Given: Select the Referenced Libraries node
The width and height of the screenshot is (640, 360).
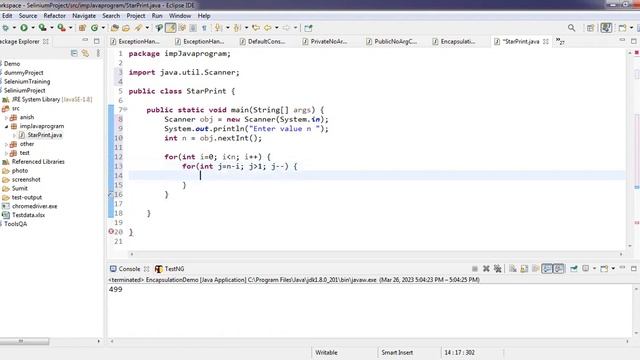Looking at the screenshot, I should coord(33,162).
